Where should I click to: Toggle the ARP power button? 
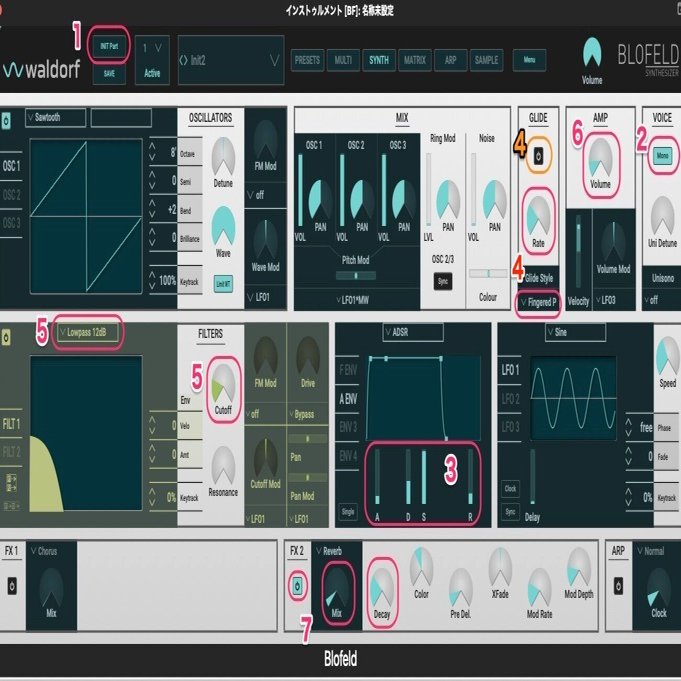point(618,586)
